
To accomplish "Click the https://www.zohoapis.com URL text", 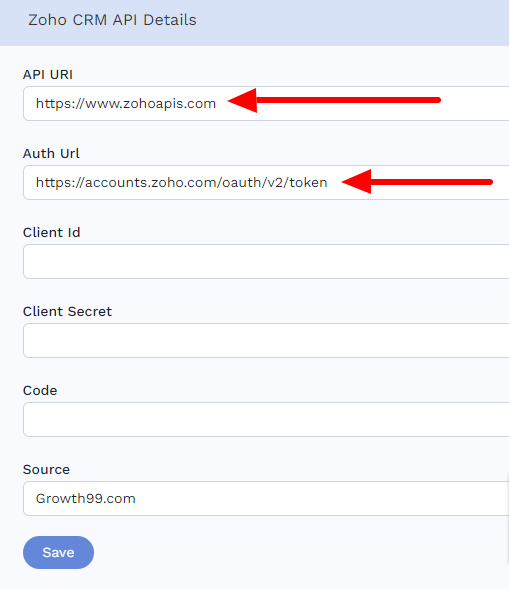I will [x=126, y=103].
